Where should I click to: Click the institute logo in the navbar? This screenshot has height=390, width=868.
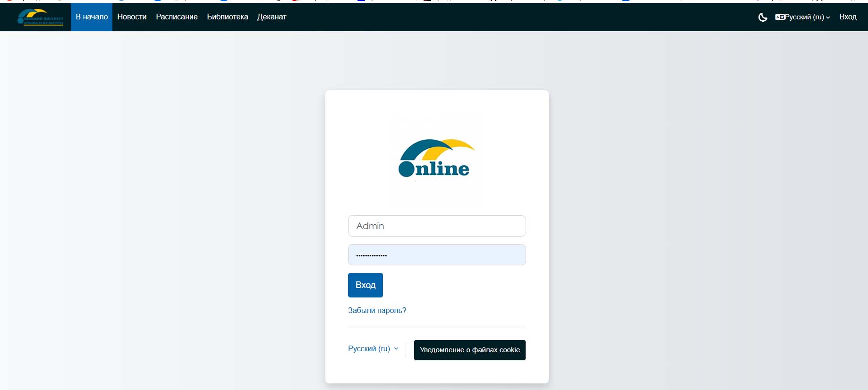40,17
